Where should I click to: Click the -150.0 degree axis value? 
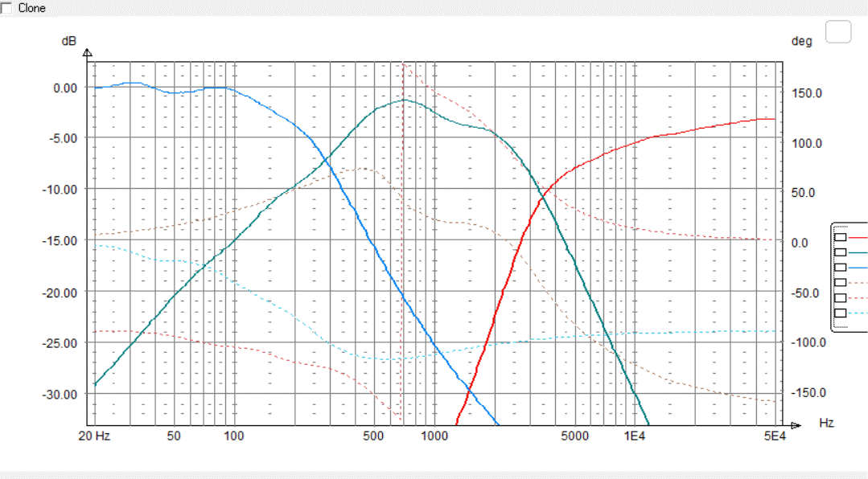pyautogui.click(x=808, y=393)
